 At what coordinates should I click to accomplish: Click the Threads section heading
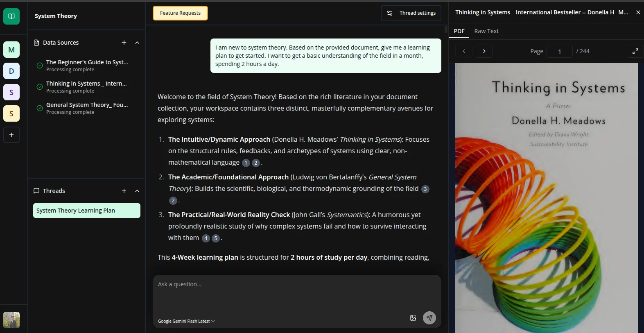54,191
